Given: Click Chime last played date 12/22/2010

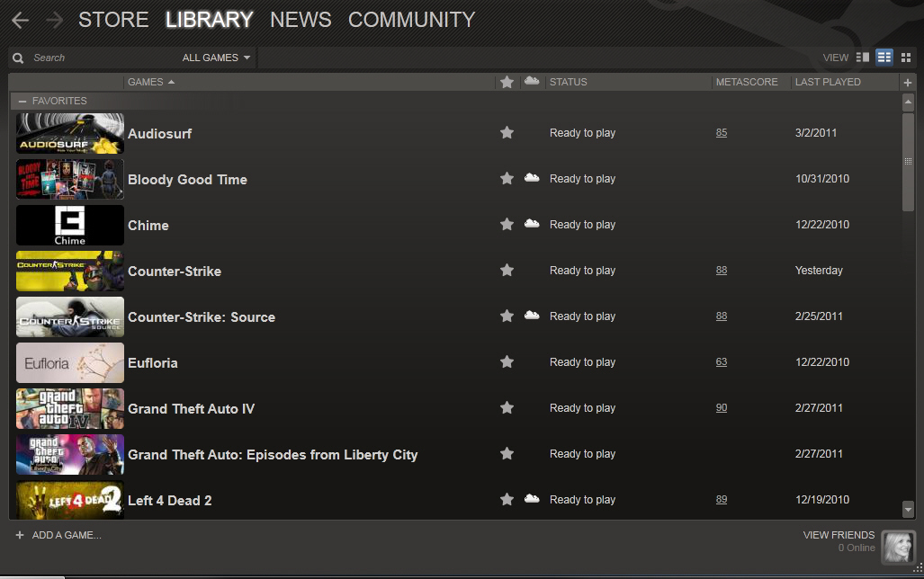Looking at the screenshot, I should [x=822, y=225].
